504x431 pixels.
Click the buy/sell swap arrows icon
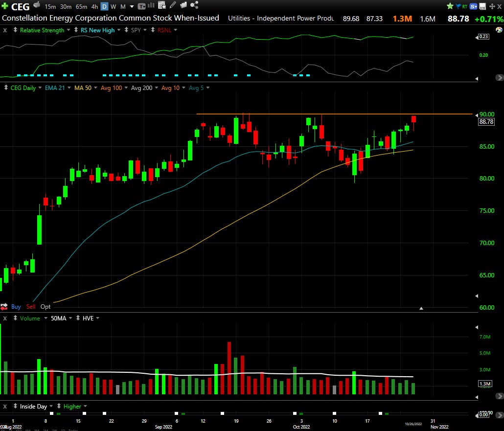click(4, 307)
